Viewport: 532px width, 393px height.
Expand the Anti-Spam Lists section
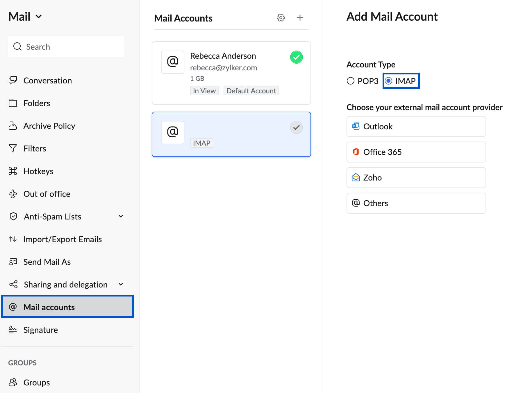(120, 216)
